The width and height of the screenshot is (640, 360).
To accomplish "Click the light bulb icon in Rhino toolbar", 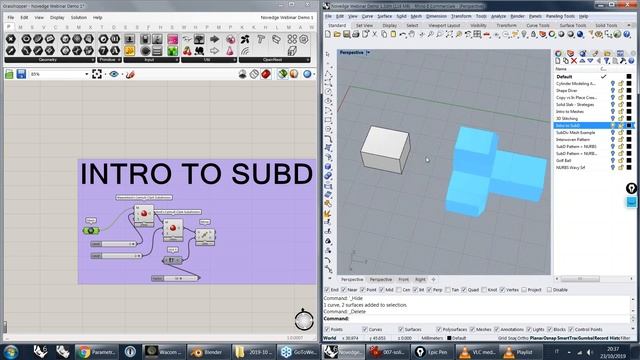I will click(524, 35).
